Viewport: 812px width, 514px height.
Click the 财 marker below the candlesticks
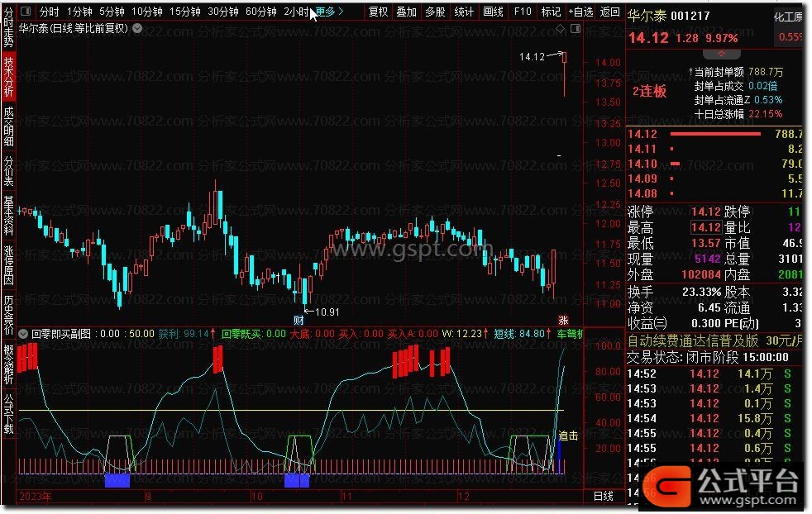pyautogui.click(x=299, y=321)
